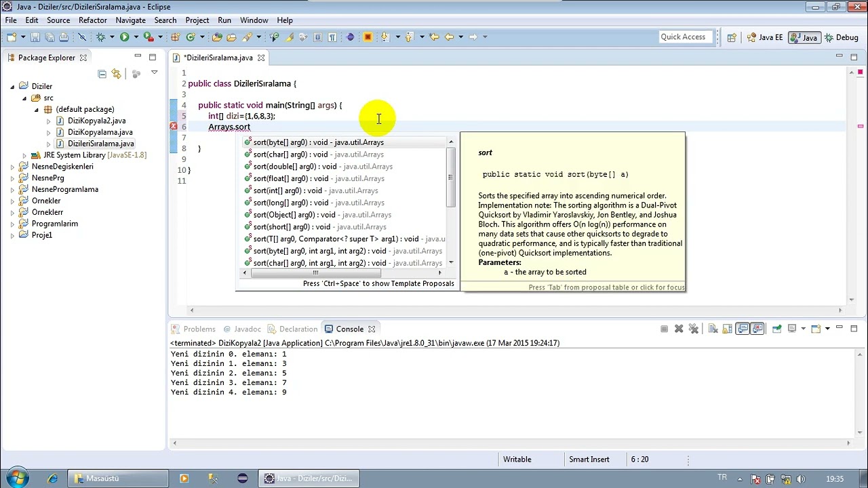Click the New Java Class toolbar icon
Viewport: 868px width, 488px height.
191,37
